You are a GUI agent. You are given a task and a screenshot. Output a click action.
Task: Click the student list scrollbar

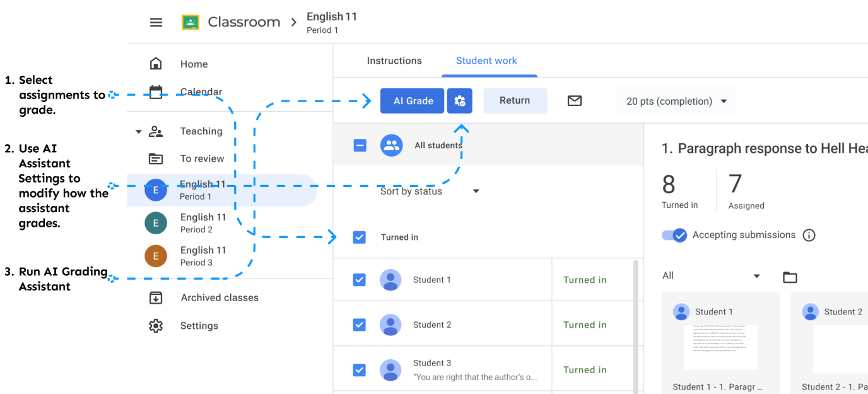click(x=635, y=326)
